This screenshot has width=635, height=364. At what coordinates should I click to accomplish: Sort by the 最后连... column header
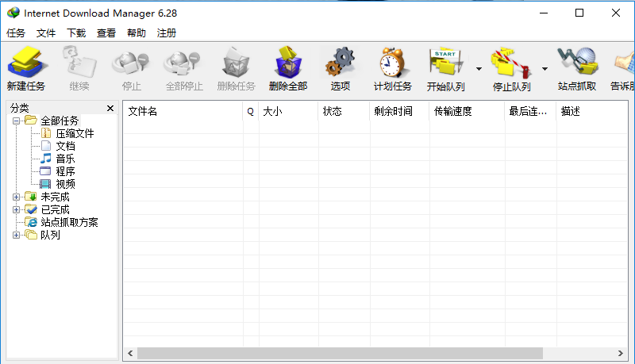(530, 111)
